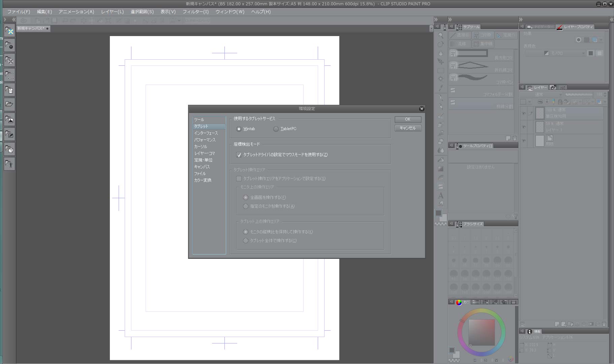Open the 3D material folder icon
614x364 pixels.
tap(9, 149)
